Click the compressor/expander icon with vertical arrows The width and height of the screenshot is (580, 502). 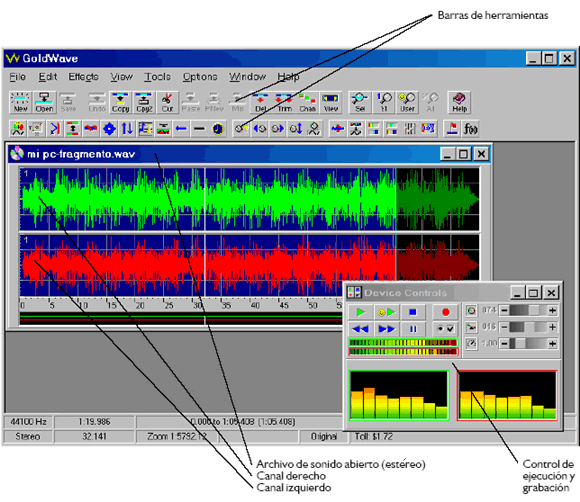click(x=73, y=129)
